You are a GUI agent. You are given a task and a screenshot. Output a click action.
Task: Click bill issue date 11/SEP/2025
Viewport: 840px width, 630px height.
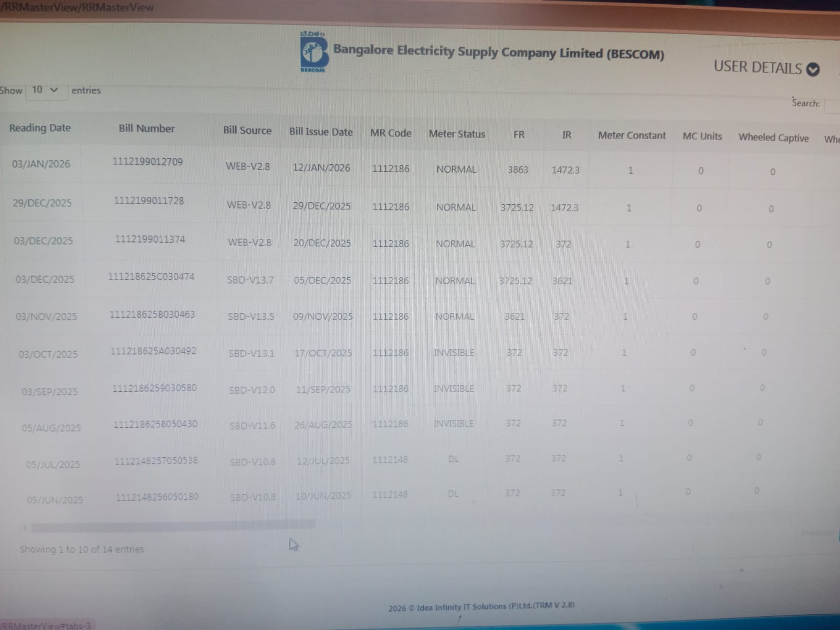(x=323, y=390)
